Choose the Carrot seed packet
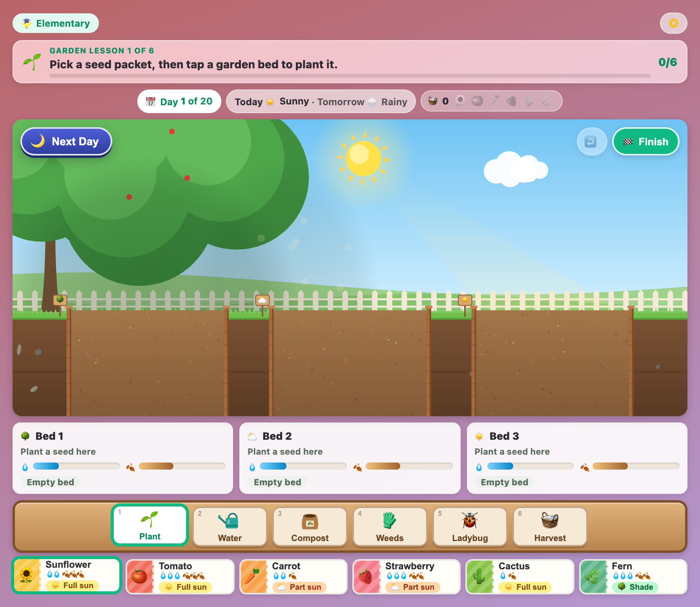The image size is (700, 607). click(293, 577)
